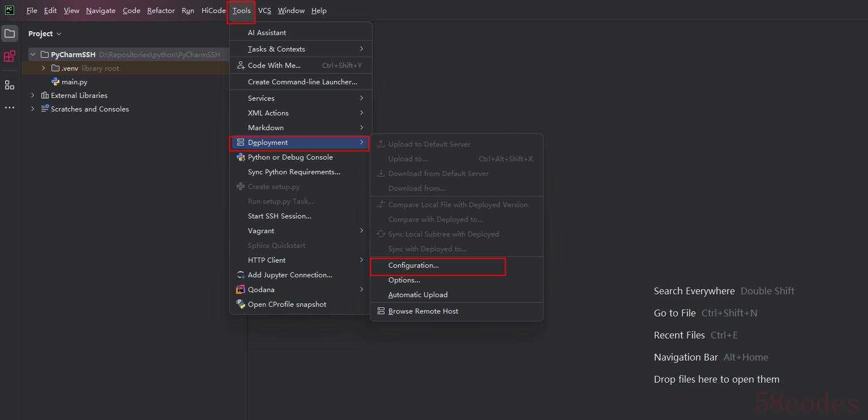Open the Navigate menu
868x420 pixels.
(101, 11)
